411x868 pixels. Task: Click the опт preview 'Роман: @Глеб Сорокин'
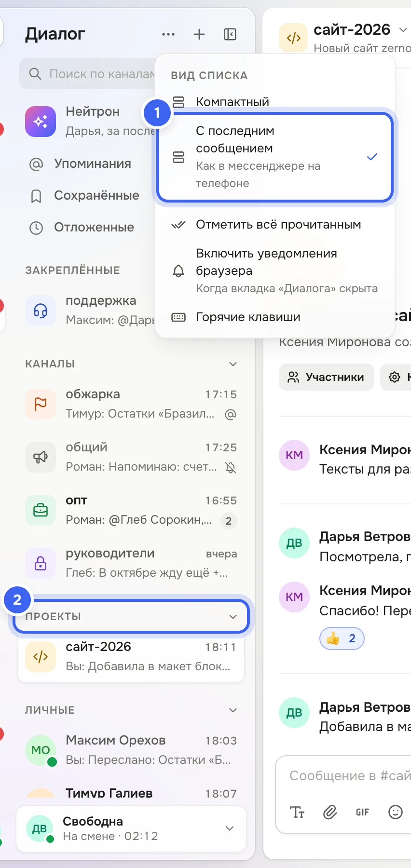click(x=139, y=520)
